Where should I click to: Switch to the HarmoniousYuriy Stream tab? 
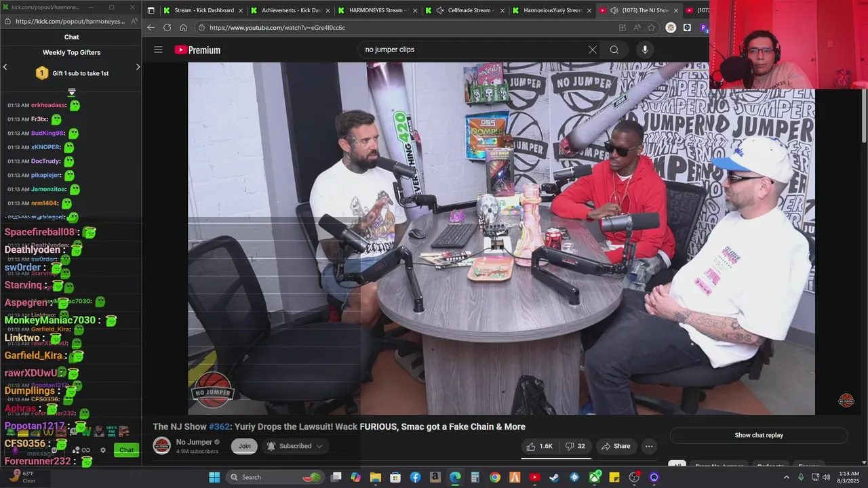tap(551, 10)
